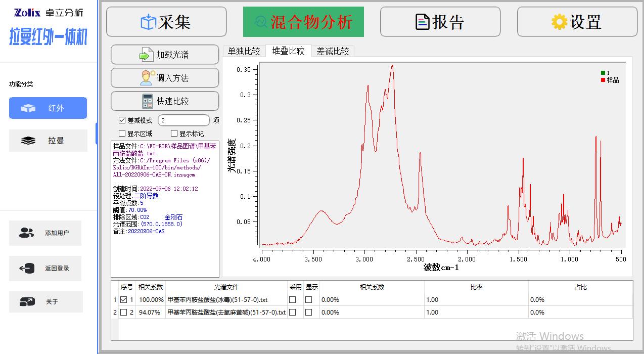This screenshot has height=354, width=644.
Task: Click the 差减模式 item count input field
Action: (183, 120)
